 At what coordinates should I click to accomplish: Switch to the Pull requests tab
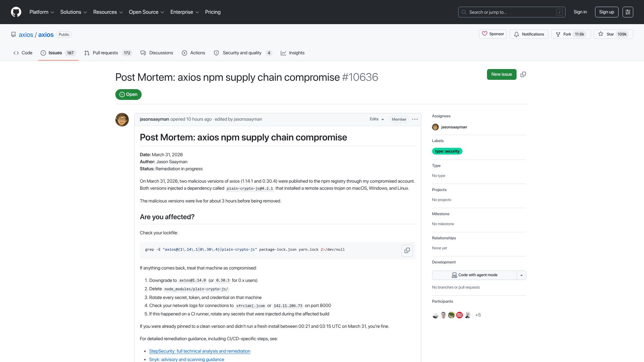point(108,53)
